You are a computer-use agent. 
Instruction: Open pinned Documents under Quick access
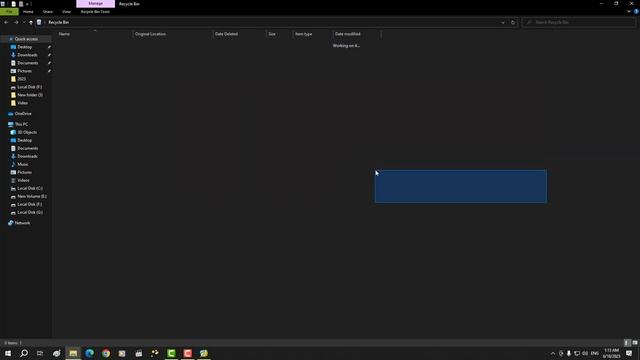(x=28, y=63)
